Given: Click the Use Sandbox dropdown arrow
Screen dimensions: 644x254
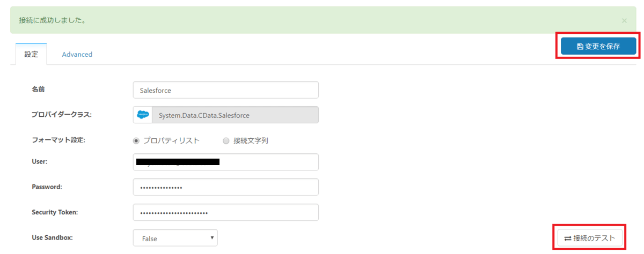Looking at the screenshot, I should point(211,237).
